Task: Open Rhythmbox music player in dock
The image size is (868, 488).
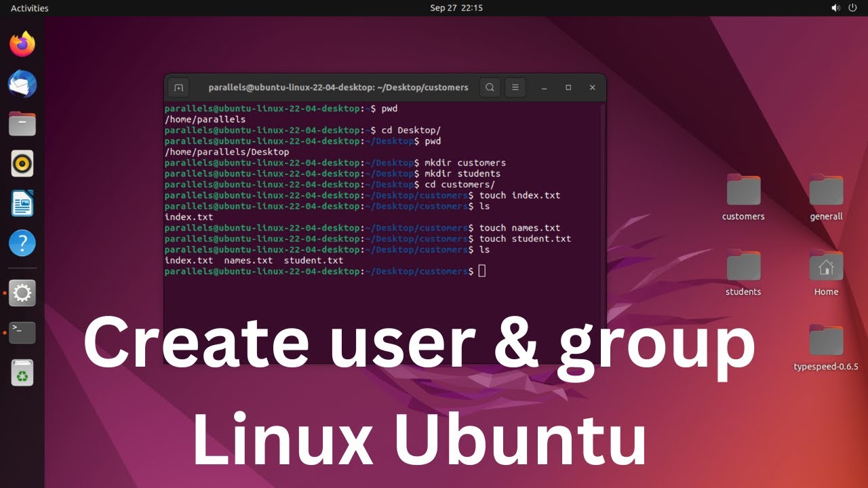Action: tap(22, 163)
